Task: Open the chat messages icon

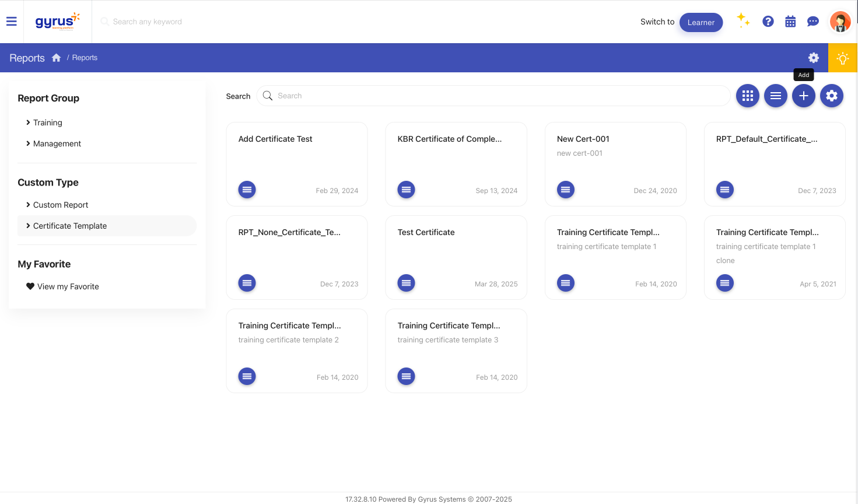Action: pos(813,22)
